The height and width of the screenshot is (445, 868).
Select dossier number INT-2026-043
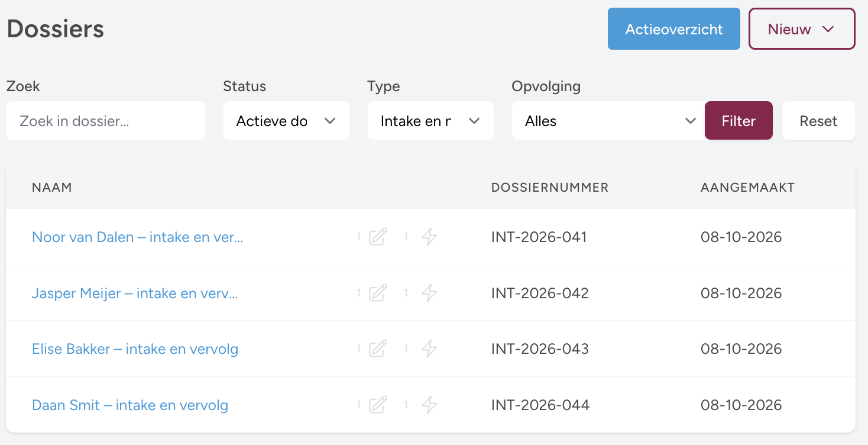[540, 349]
